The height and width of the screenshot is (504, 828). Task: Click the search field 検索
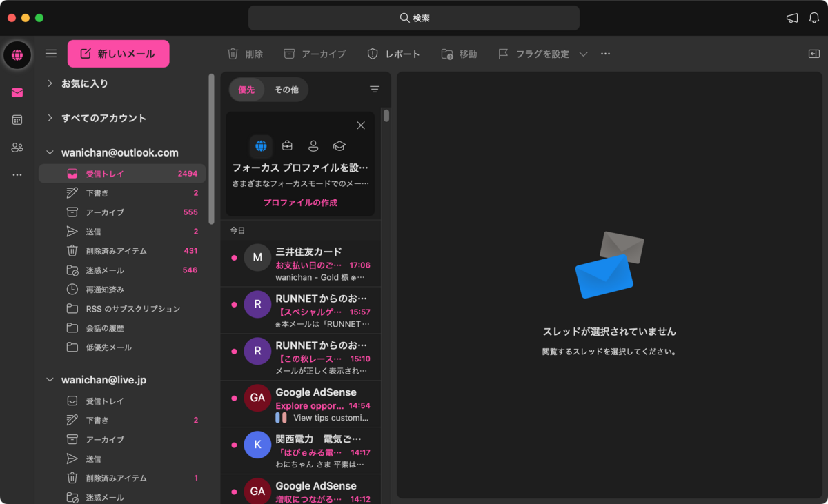414,18
